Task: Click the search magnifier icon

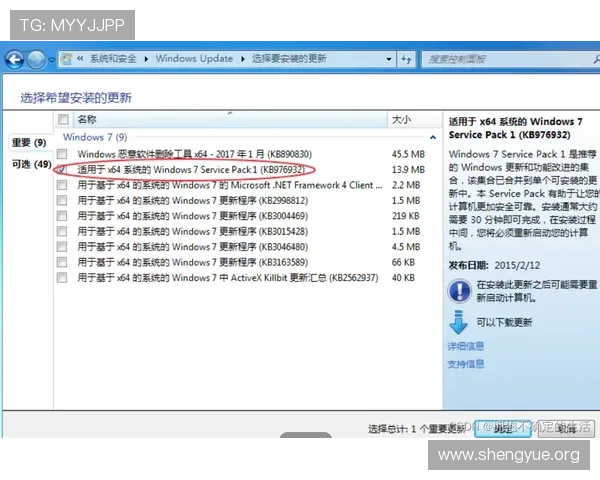Action: tap(596, 59)
